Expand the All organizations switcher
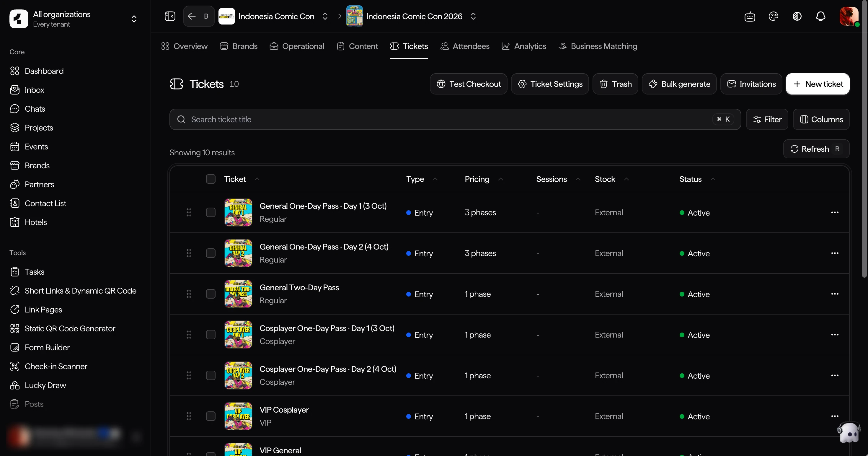Image resolution: width=868 pixels, height=456 pixels. (x=134, y=19)
